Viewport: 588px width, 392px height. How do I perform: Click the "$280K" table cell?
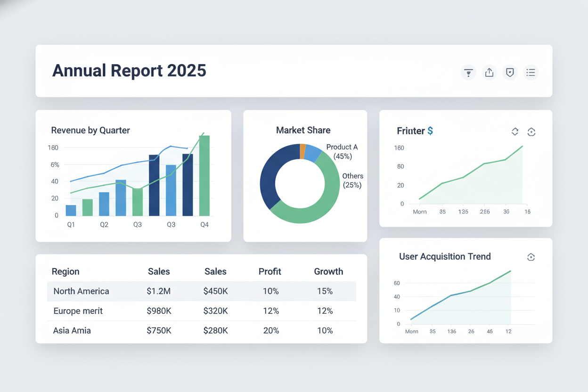tap(215, 331)
